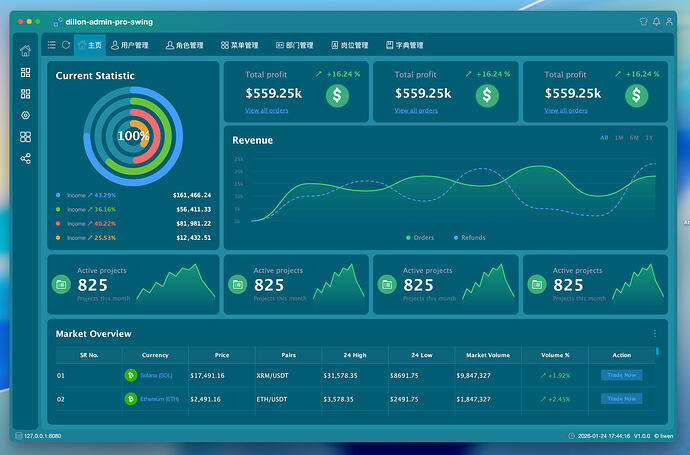
Task: Open the Market Overview three-dot menu
Action: click(x=655, y=334)
